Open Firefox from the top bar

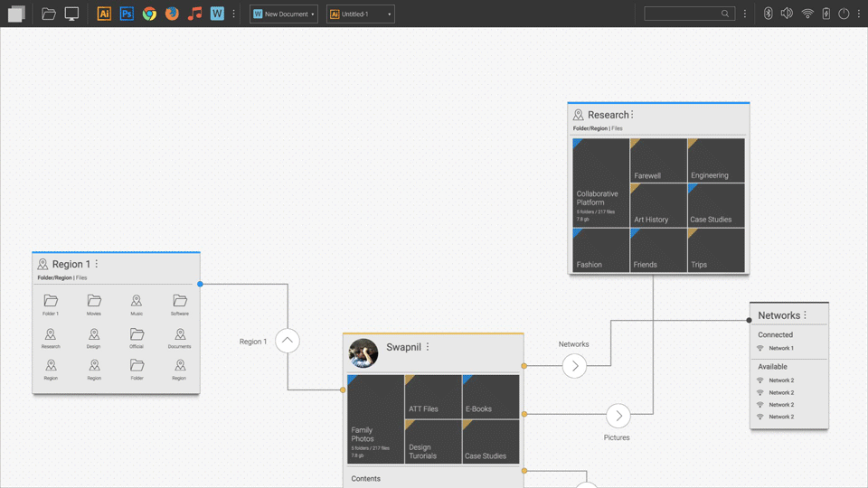172,14
